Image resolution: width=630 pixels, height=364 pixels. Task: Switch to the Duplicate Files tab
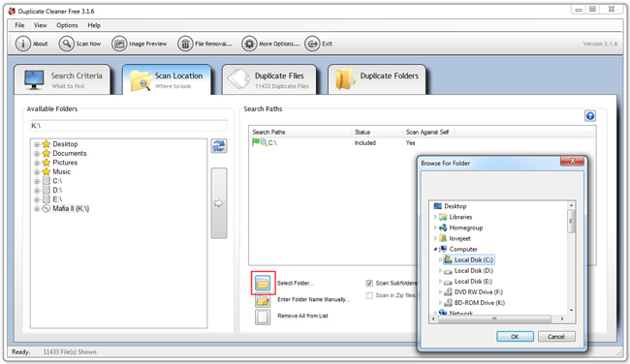click(x=269, y=79)
